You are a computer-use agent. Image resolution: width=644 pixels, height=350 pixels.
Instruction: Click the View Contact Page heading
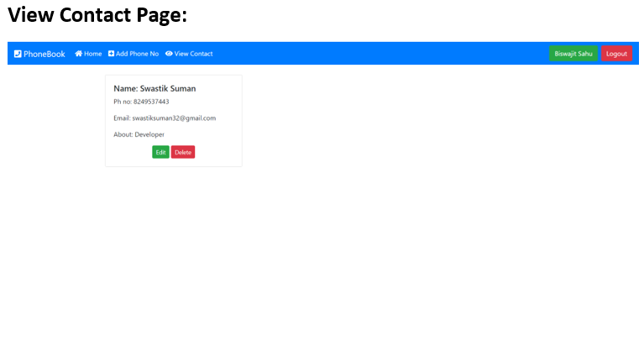(x=97, y=15)
